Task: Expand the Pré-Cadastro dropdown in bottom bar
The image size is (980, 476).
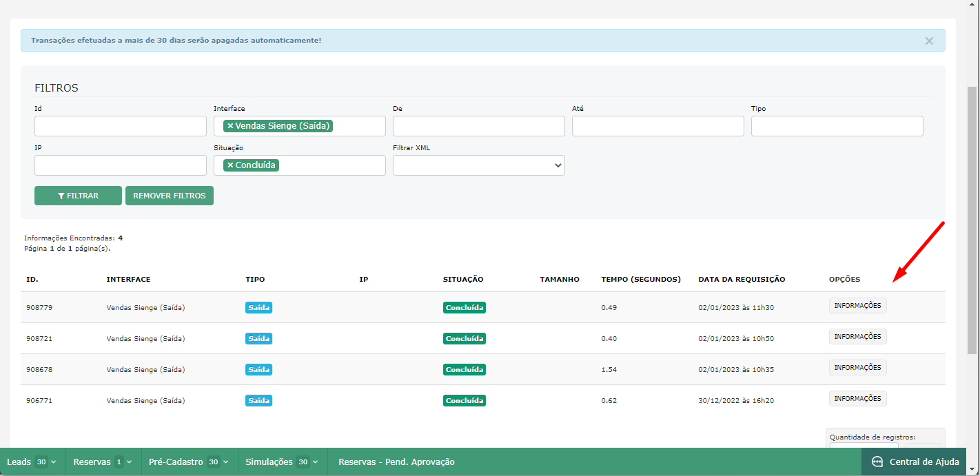Action: point(190,462)
